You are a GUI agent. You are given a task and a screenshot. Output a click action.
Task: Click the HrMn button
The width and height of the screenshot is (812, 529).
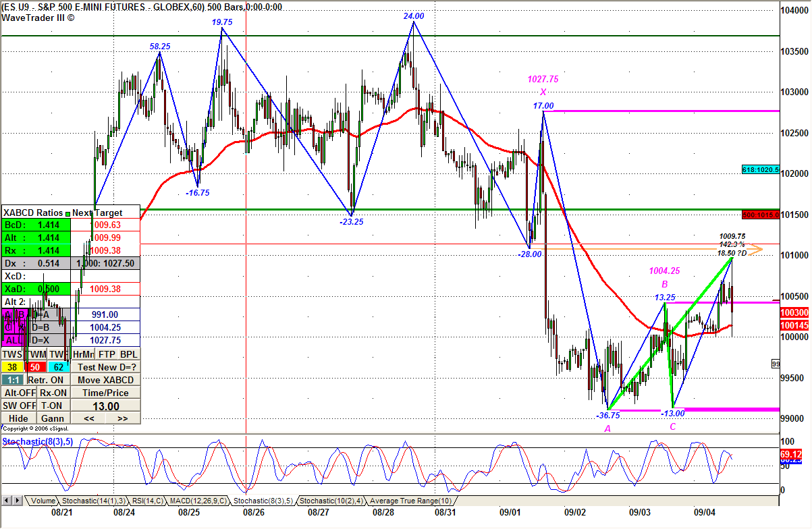[83, 354]
